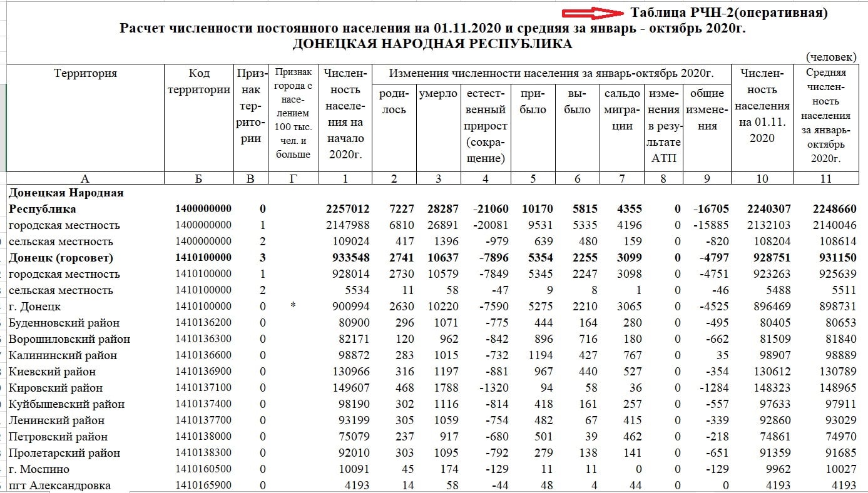Select the 'сальдо миграции' column header
The image size is (868, 493).
point(622,109)
